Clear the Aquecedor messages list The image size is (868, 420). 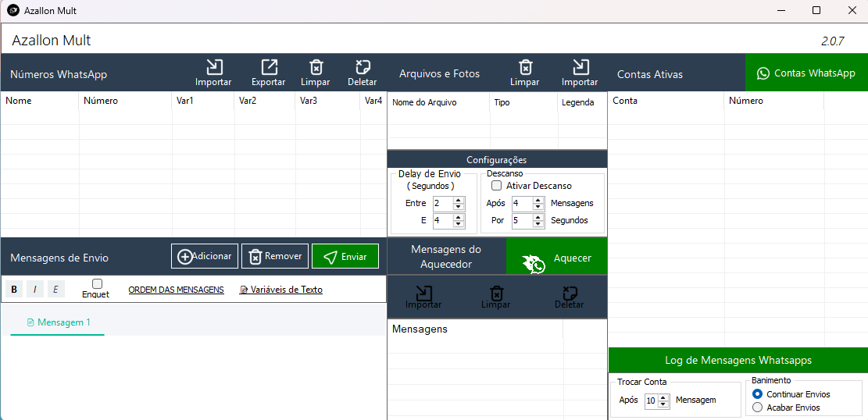(496, 297)
